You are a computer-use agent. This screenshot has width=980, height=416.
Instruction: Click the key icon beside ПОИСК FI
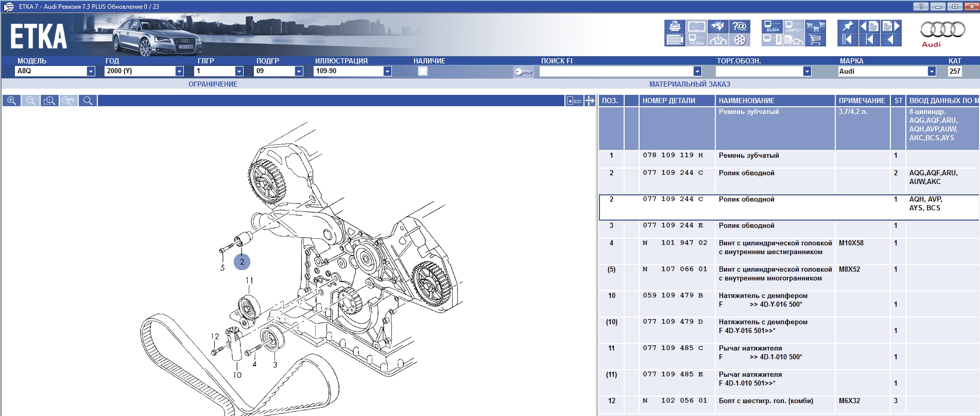tap(523, 72)
